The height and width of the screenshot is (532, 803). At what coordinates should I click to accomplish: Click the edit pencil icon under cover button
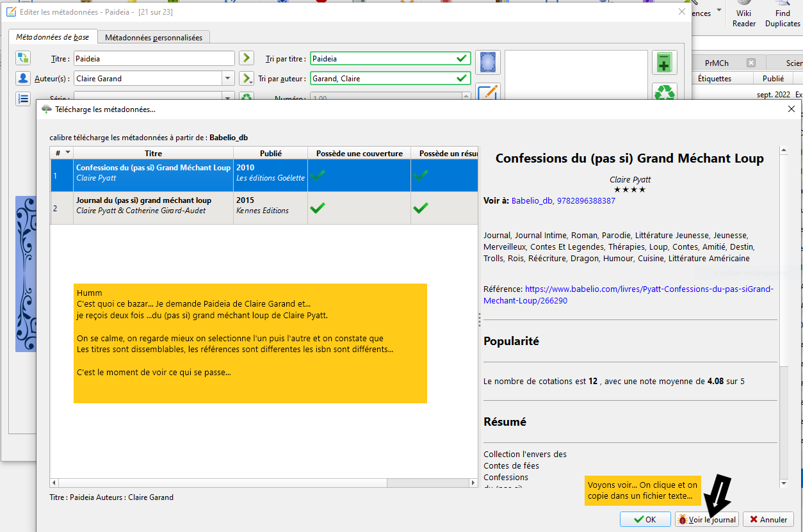(488, 92)
